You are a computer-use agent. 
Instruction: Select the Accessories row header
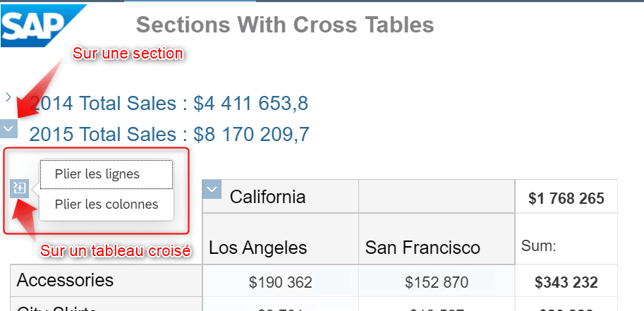(x=65, y=280)
